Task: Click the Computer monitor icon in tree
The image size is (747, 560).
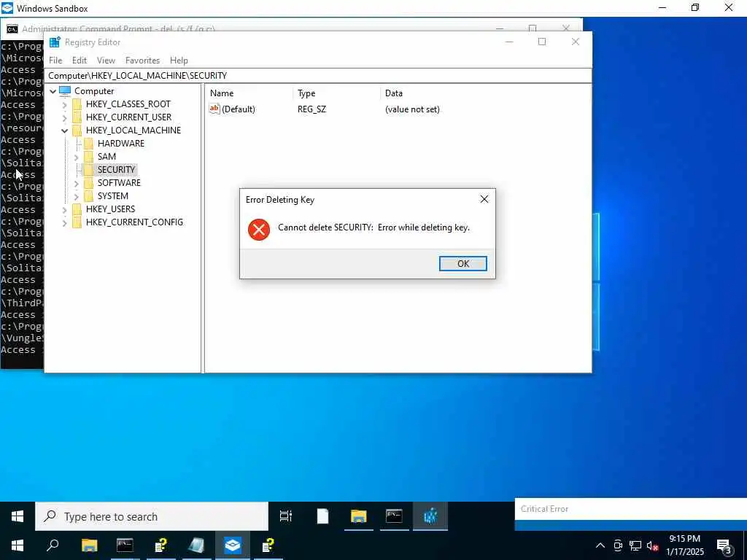Action: pos(65,90)
